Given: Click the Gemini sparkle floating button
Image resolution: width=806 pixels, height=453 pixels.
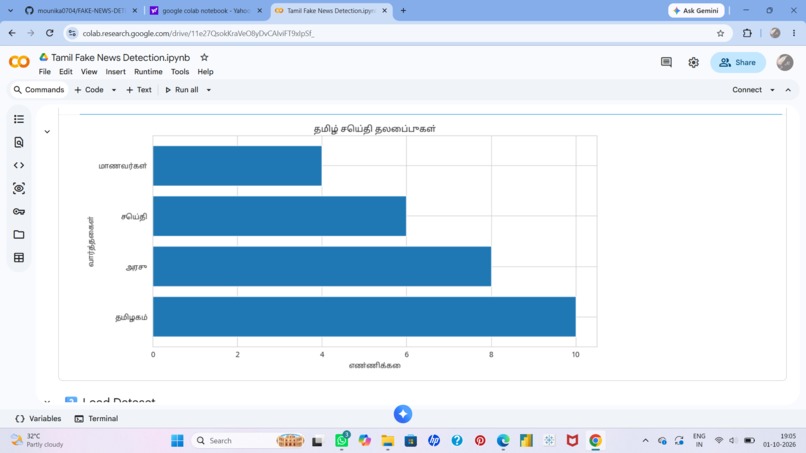Looking at the screenshot, I should [x=402, y=414].
